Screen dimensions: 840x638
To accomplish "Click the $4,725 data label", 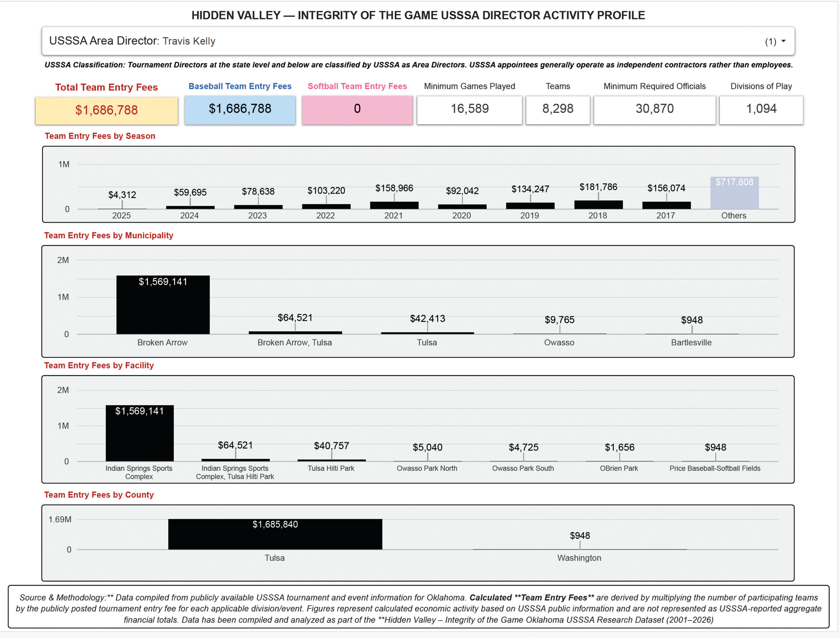I will 524,447.
